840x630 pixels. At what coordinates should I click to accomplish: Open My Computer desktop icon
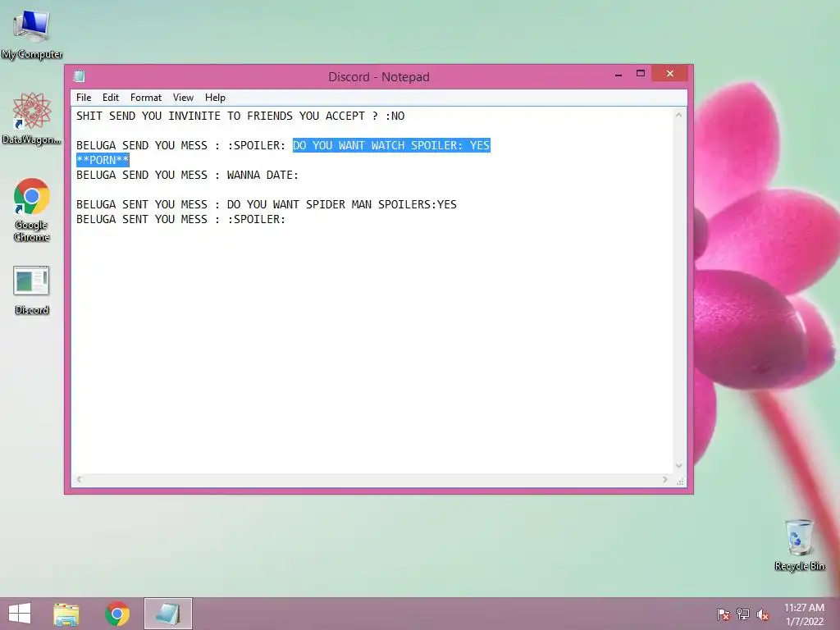coord(32,34)
